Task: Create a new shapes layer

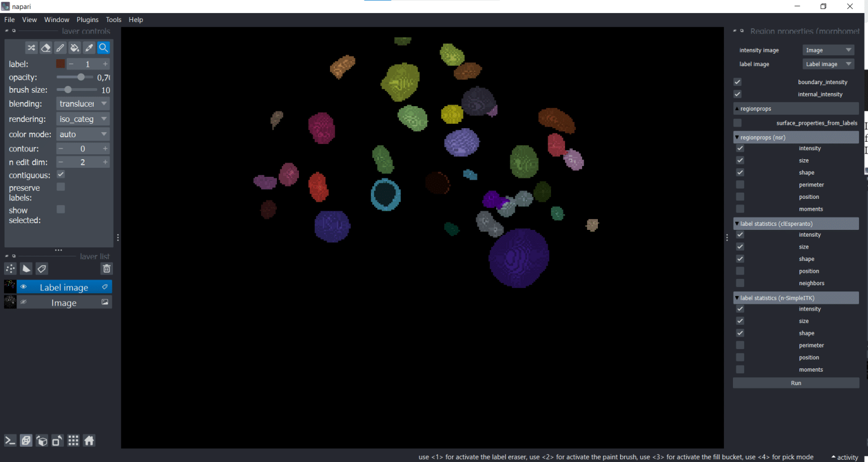Action: coord(26,269)
